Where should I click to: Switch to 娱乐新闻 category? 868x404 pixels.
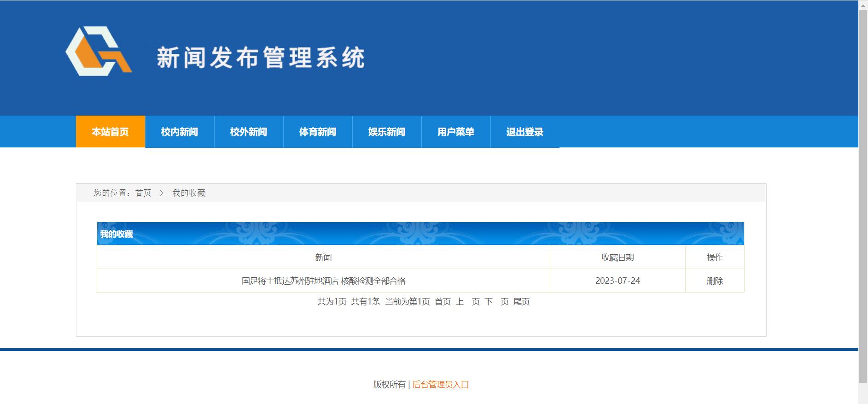tap(387, 132)
